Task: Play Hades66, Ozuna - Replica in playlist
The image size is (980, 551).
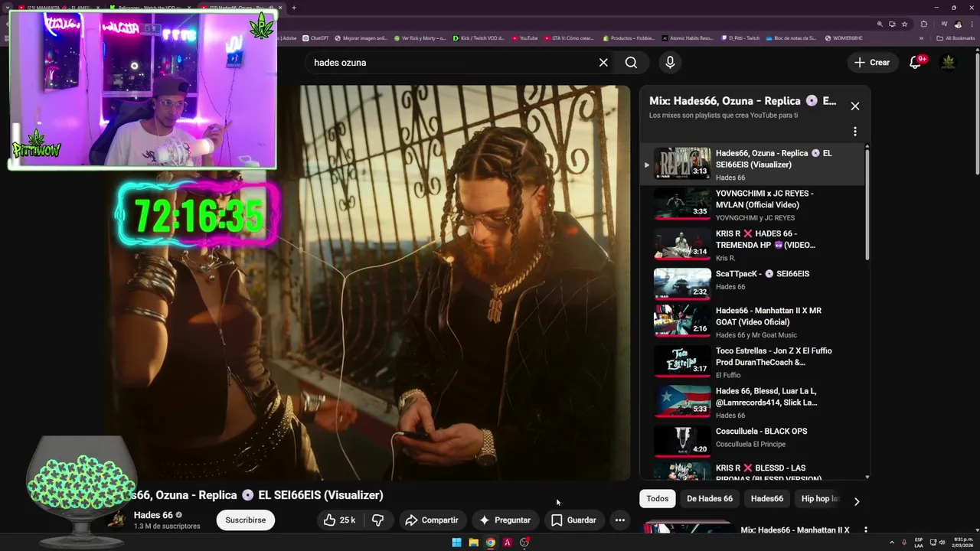Action: 753,165
